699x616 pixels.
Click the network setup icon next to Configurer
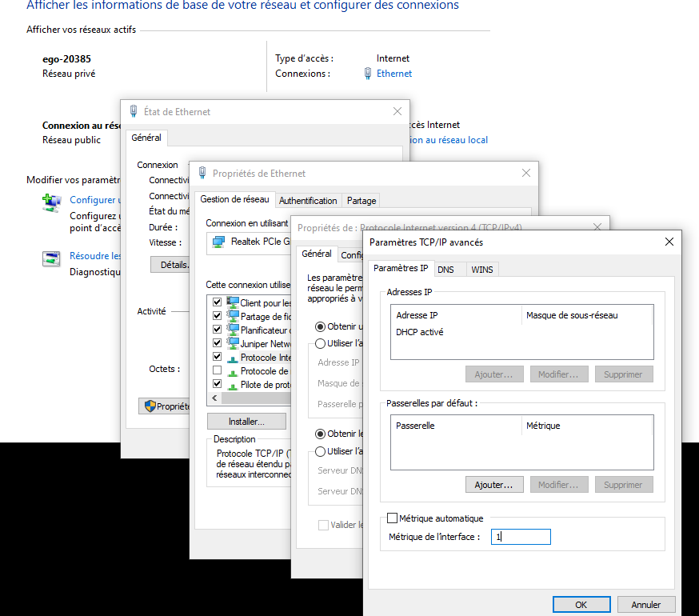(52, 203)
